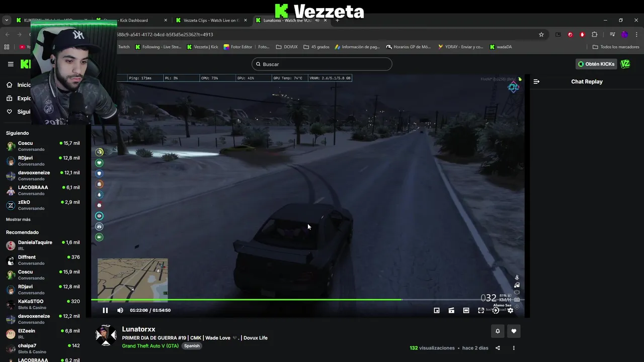
Task: Open the mini-player picture-in-picture icon
Action: [437, 310]
